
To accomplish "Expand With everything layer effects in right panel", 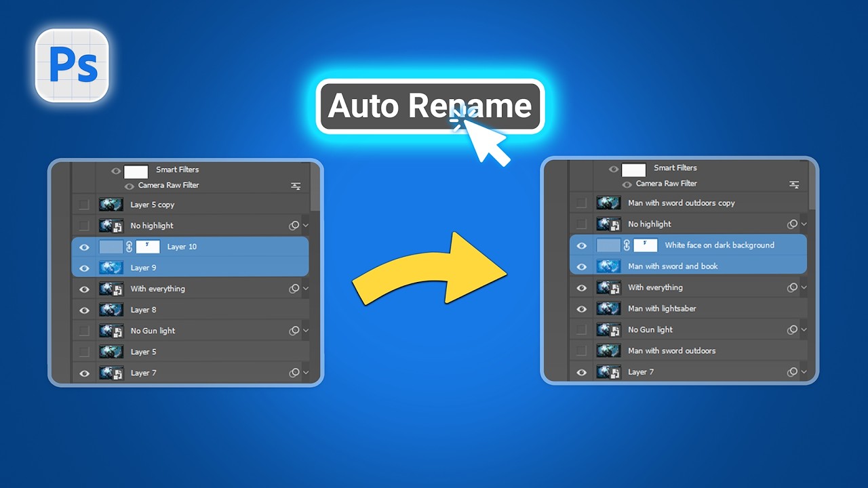I will 804,287.
